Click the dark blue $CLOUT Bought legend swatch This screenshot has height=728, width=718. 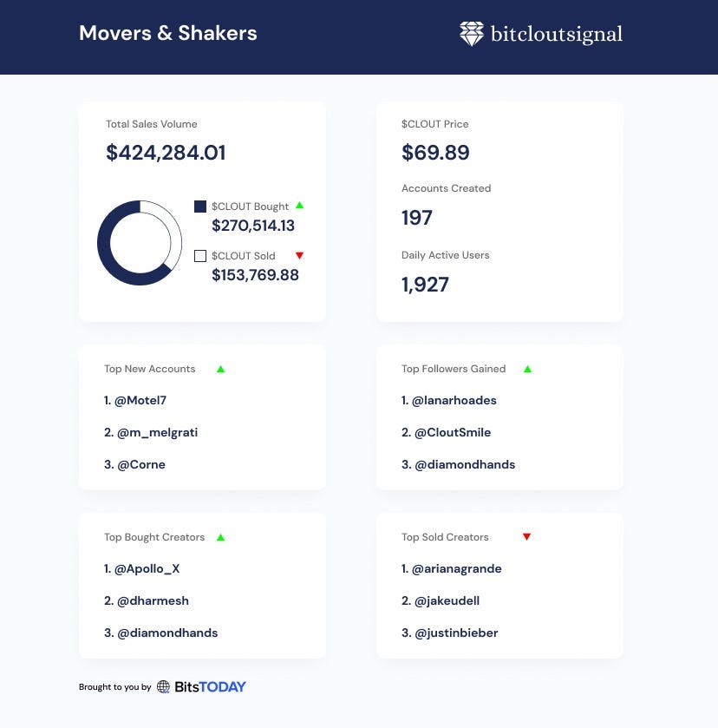200,207
